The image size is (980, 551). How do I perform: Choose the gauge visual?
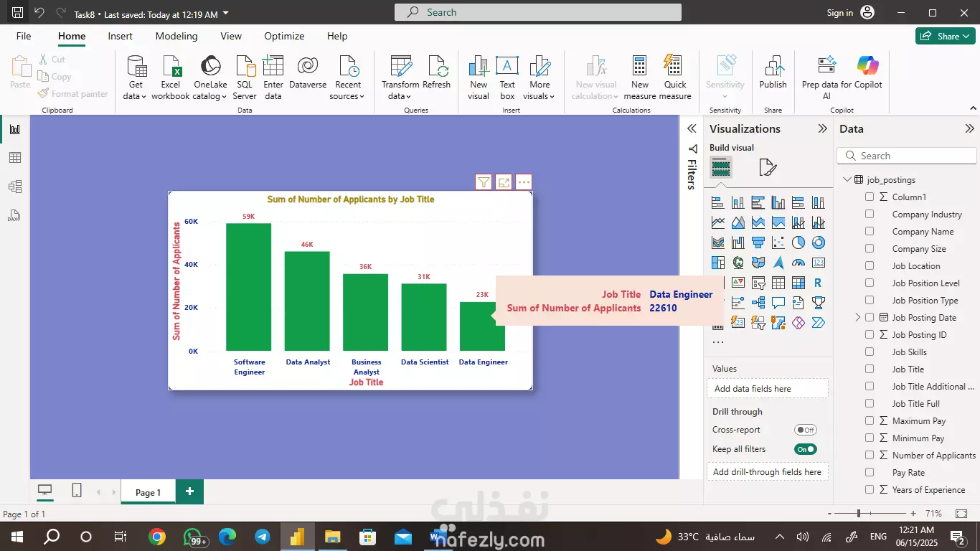pyautogui.click(x=798, y=263)
